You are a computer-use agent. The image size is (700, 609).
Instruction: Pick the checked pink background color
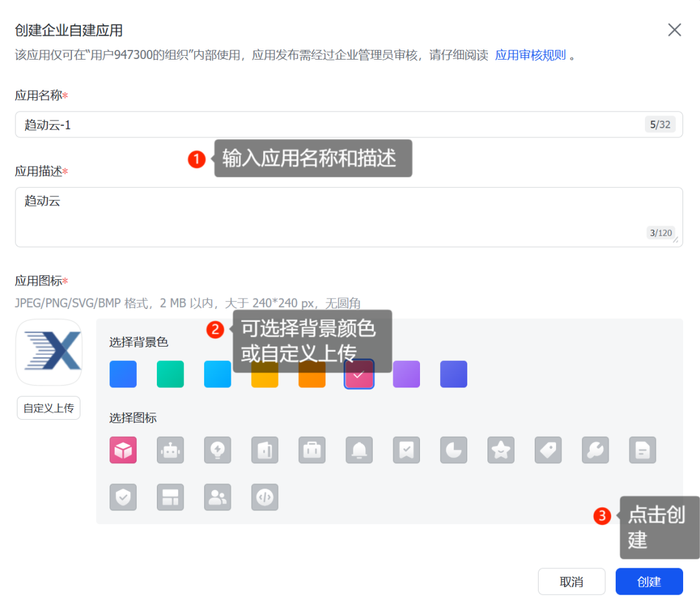coord(359,374)
